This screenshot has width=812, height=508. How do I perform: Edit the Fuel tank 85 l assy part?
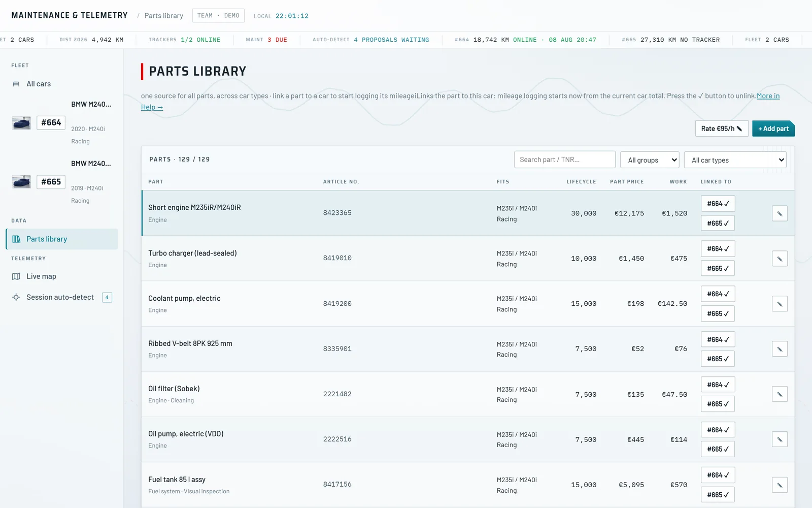click(x=780, y=485)
